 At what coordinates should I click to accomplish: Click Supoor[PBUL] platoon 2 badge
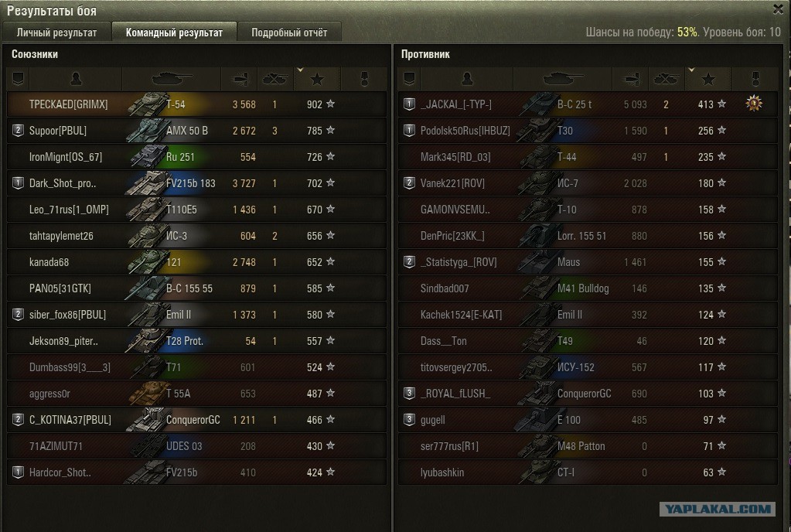18,131
